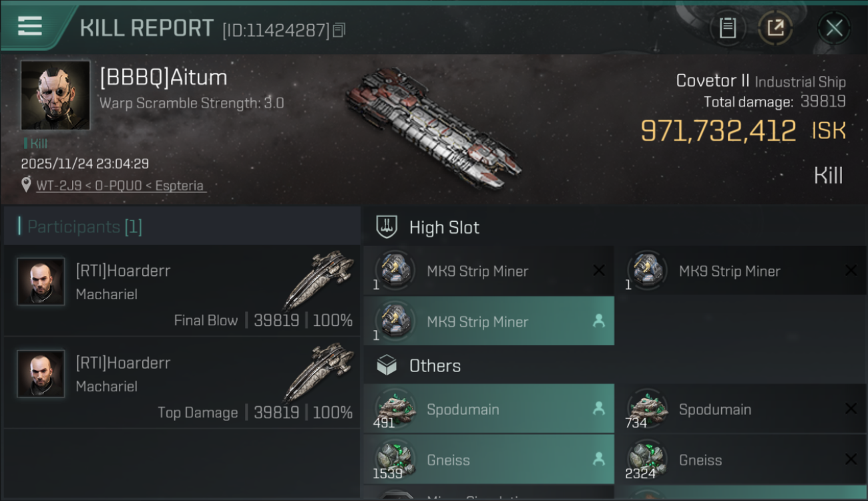Open the clipboard report icon
Viewport: 868px width, 501px height.
pos(727,28)
